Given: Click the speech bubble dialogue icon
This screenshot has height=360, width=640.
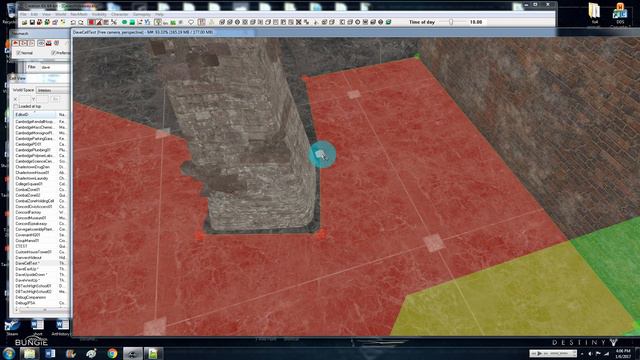Looking at the screenshot, I should coord(191,22).
